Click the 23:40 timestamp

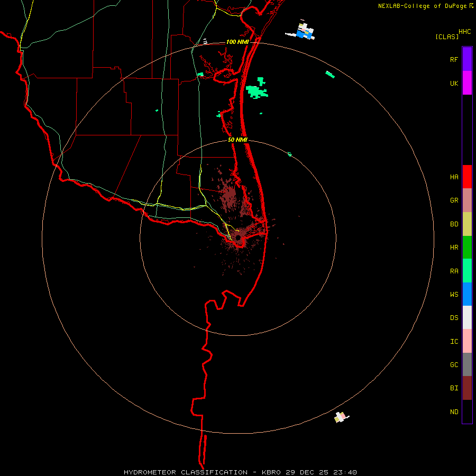coord(344,472)
